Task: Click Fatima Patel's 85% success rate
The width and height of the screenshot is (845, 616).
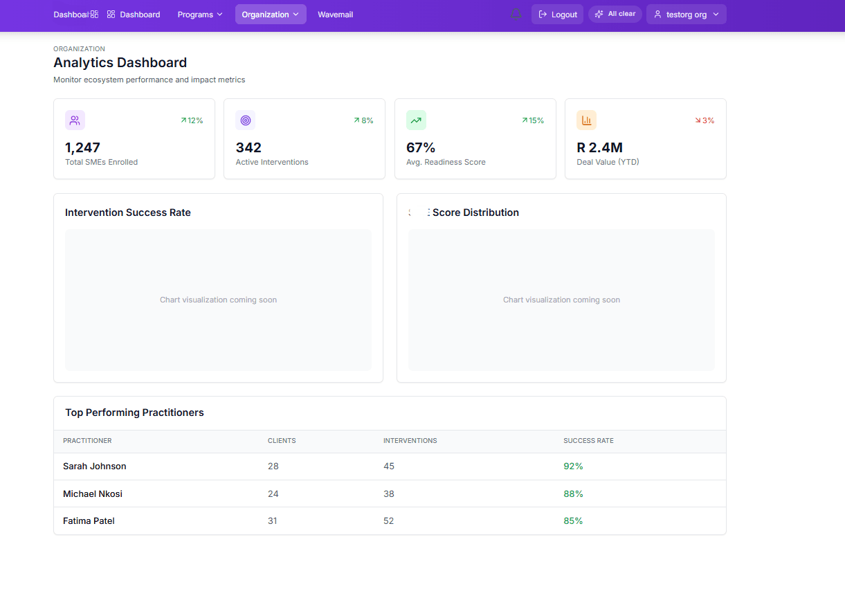Action: point(573,520)
